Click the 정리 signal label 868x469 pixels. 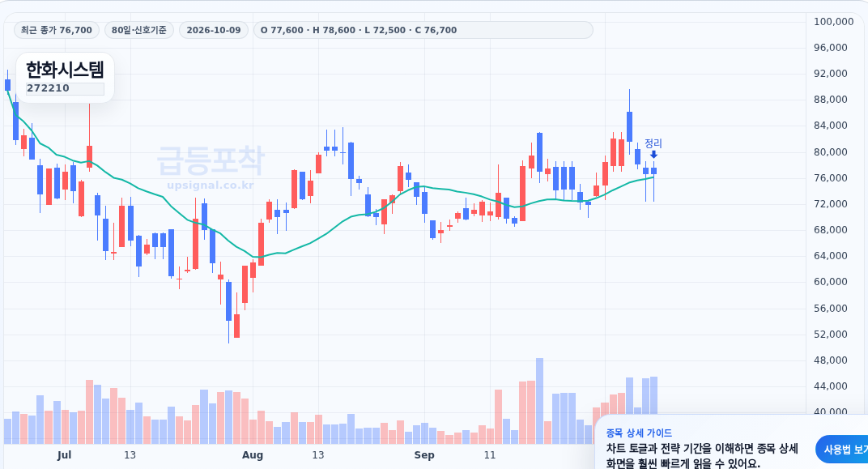pos(653,143)
